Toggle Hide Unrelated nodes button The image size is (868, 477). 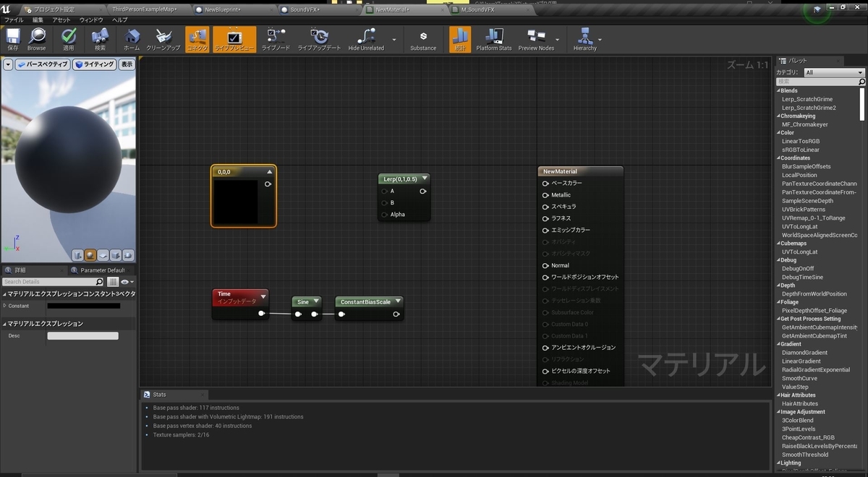(x=366, y=38)
